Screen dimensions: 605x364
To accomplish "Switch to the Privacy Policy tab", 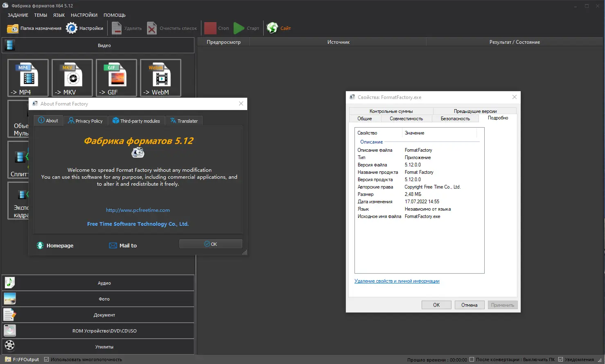I will 86,121.
